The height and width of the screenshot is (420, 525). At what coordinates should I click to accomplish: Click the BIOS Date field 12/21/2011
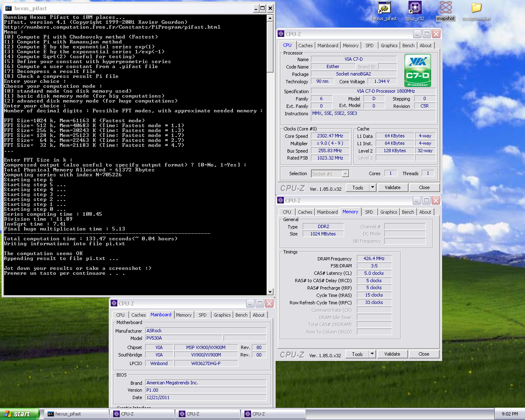tap(206, 397)
